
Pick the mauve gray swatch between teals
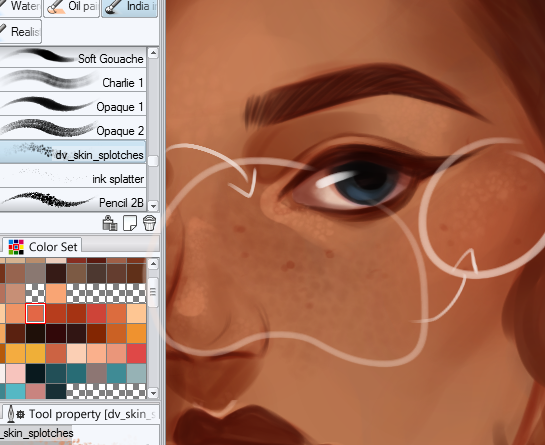point(96,373)
